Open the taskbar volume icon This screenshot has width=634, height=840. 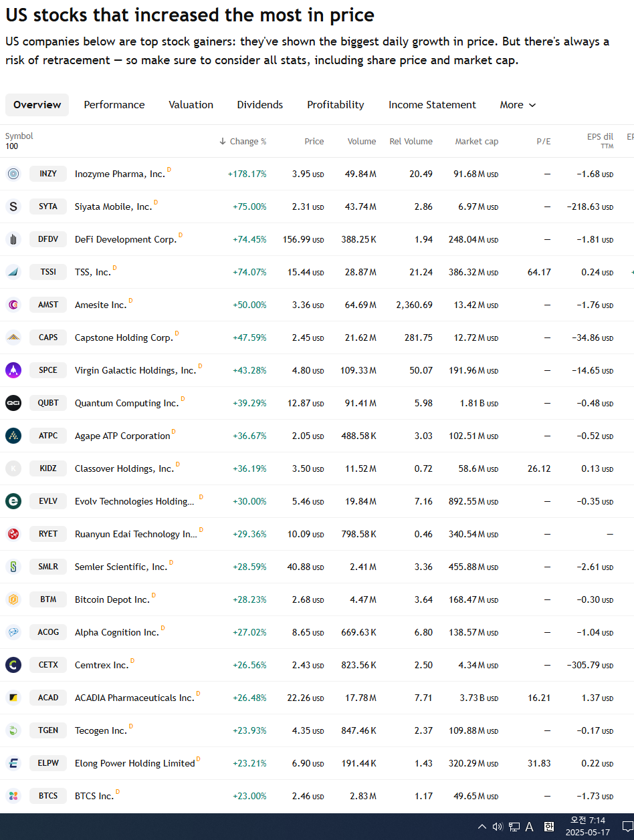pyautogui.click(x=498, y=827)
